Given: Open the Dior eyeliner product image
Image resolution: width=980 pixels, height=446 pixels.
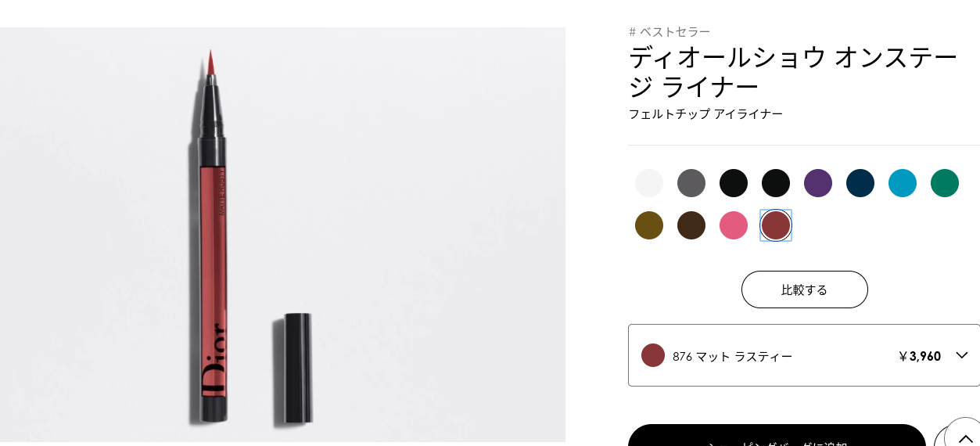Looking at the screenshot, I should [282, 235].
